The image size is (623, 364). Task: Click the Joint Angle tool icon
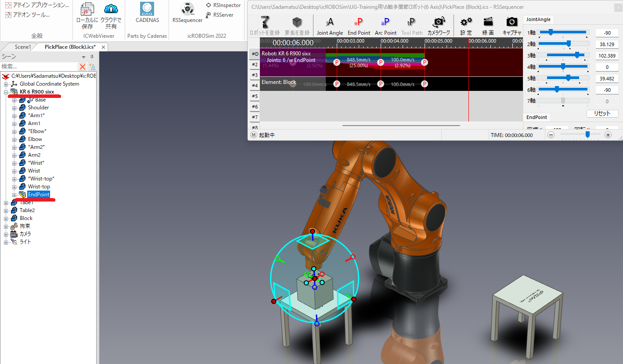tap(330, 22)
